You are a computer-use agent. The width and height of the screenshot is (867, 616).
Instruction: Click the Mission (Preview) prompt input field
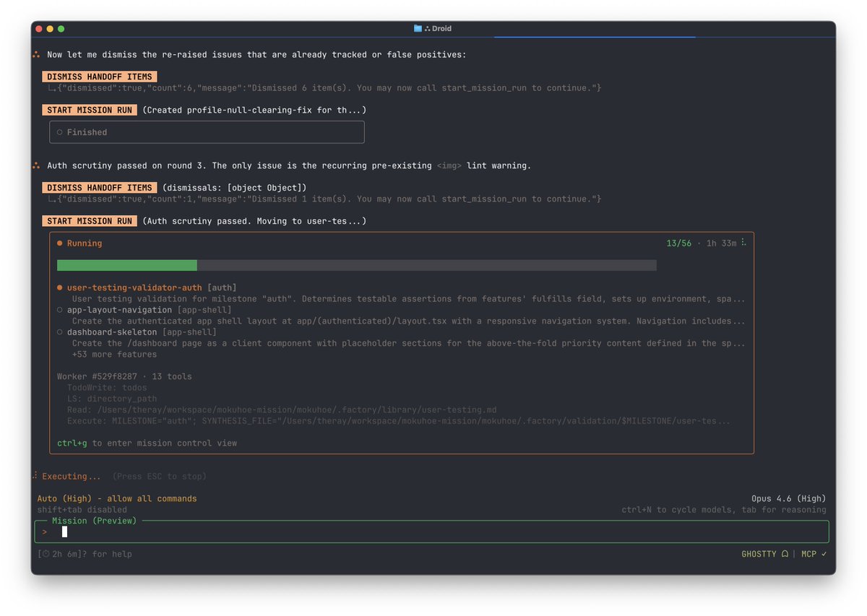point(432,532)
